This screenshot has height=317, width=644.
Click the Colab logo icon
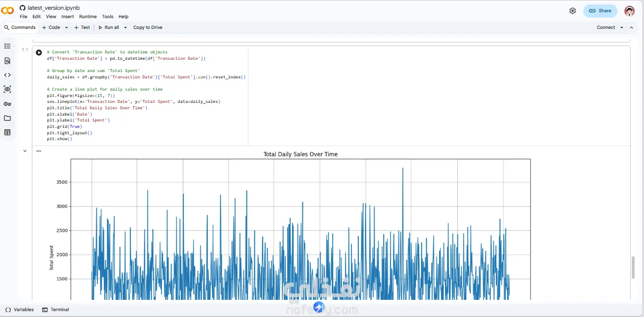coord(7,11)
